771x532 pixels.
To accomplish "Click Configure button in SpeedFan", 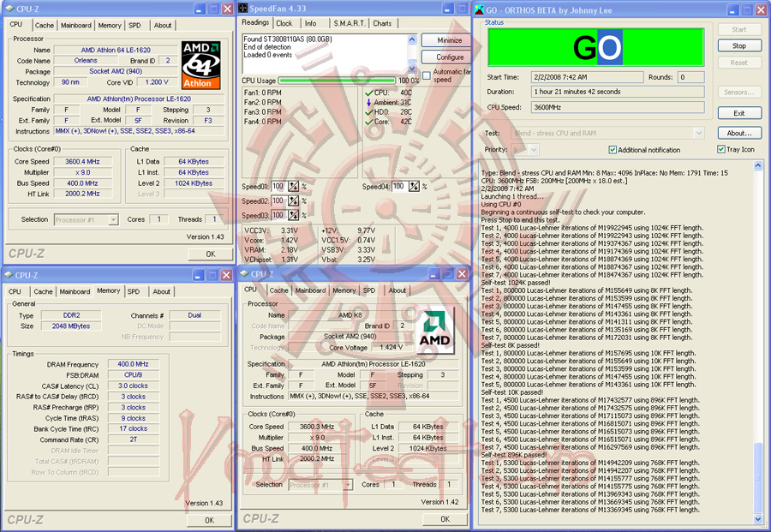I will pos(446,57).
